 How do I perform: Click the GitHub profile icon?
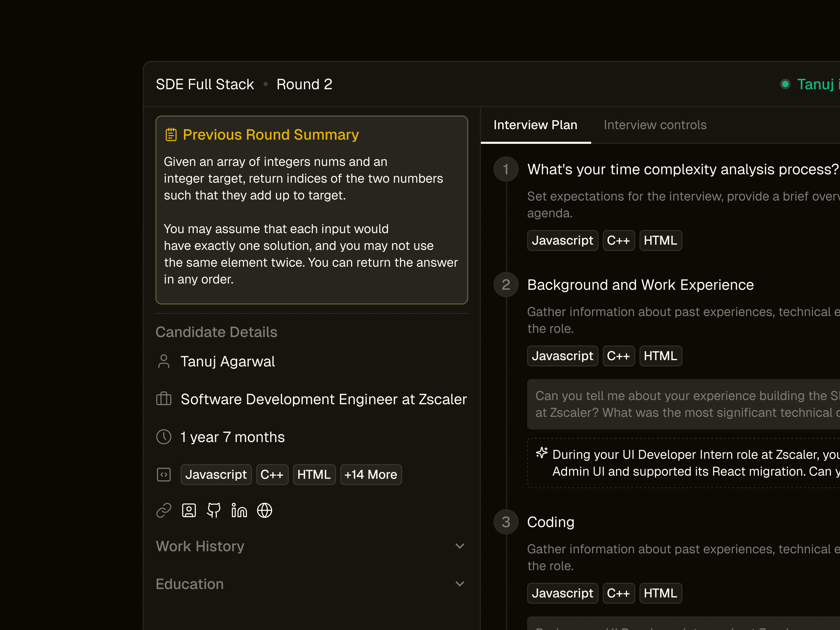(x=214, y=510)
